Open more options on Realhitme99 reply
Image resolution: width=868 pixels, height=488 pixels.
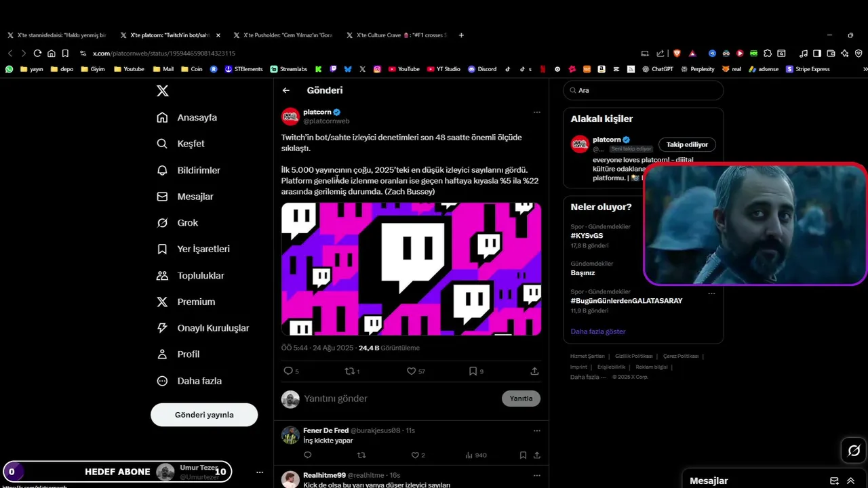pyautogui.click(x=536, y=475)
